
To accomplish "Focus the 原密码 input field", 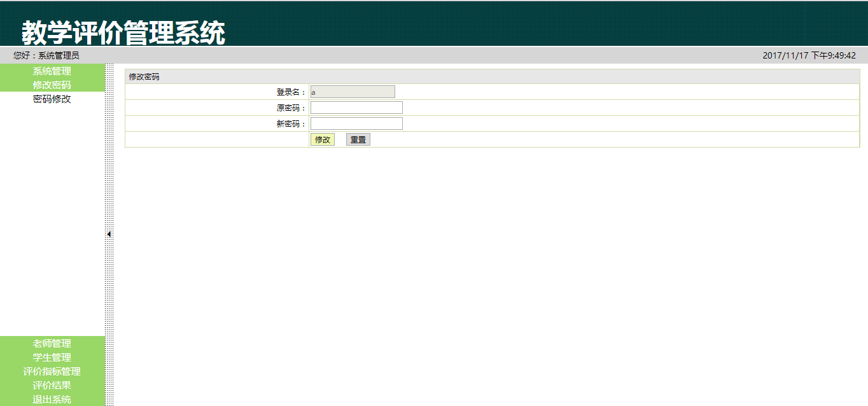I will tap(356, 108).
